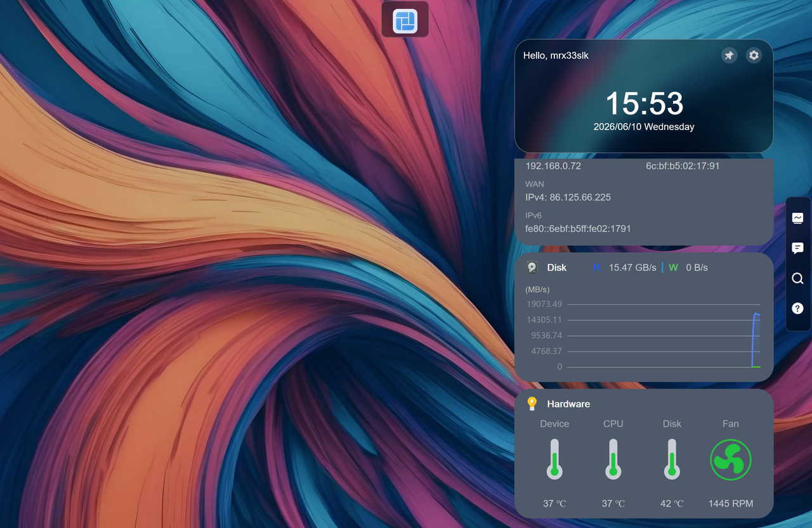
Task: Click the CPU label in Hardware widget
Action: (613, 423)
